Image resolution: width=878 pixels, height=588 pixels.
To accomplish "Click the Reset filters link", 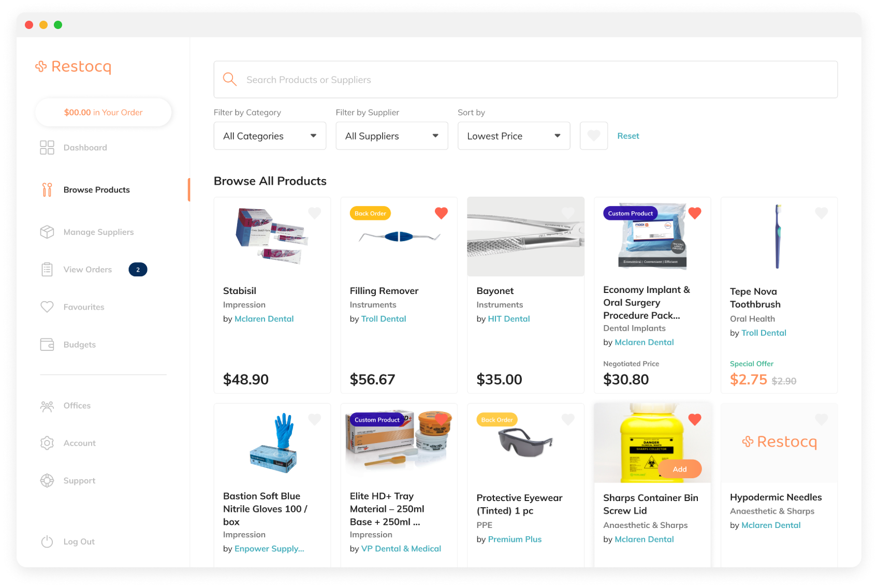I will coord(628,136).
